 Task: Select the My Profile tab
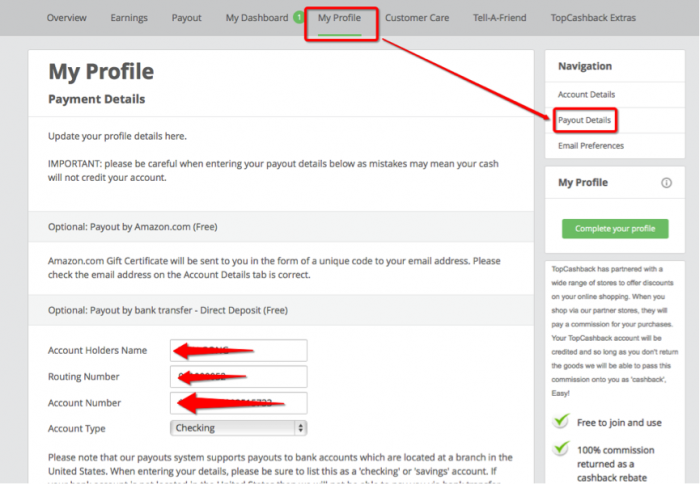coord(339,18)
